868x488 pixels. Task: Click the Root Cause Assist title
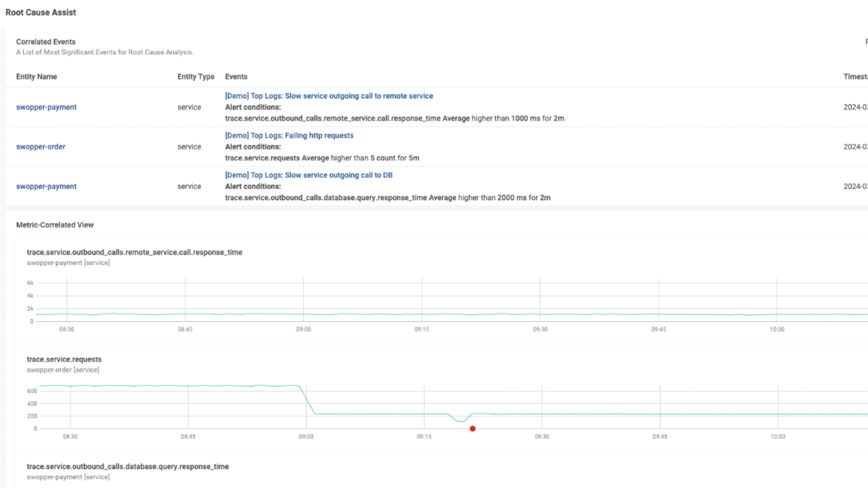(41, 12)
